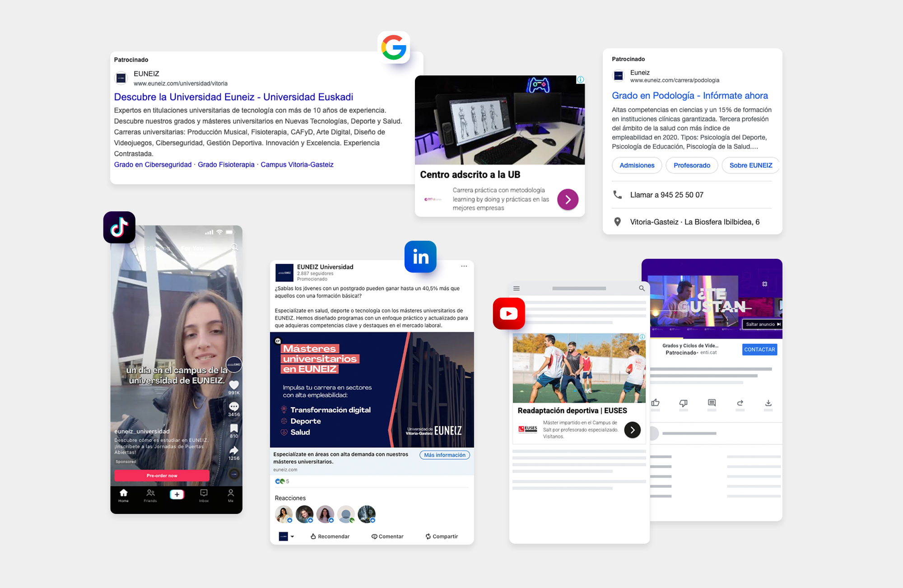Open TikTok comments bubble icon

234,406
